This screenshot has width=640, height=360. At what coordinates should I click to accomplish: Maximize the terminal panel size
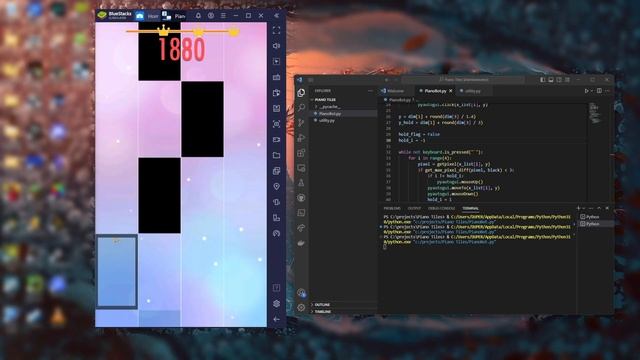click(x=599, y=208)
